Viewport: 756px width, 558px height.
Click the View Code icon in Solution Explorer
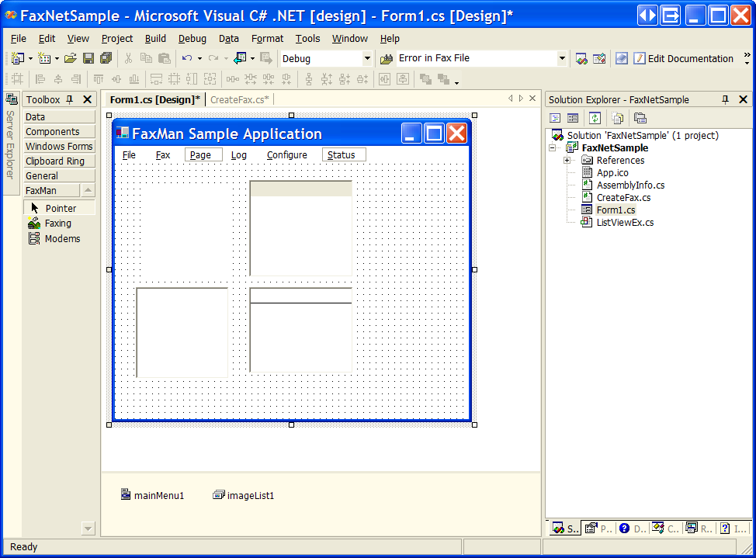(x=555, y=118)
